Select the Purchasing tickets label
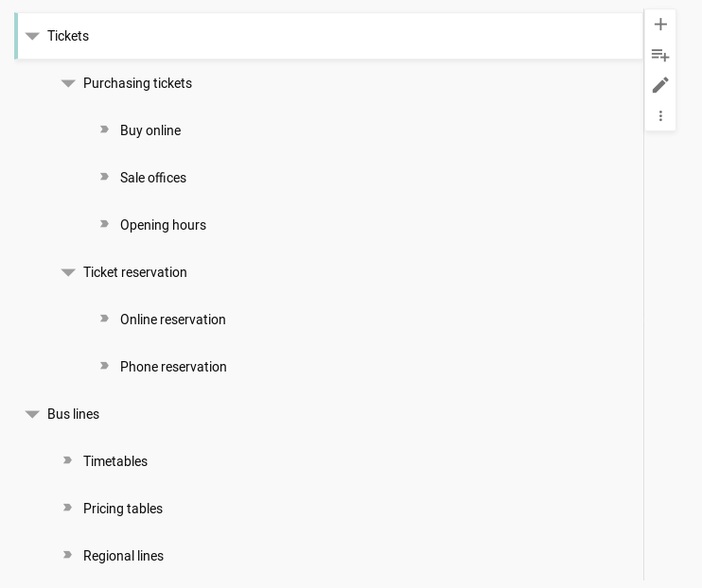Viewport: 702px width, 588px height. 137,83
